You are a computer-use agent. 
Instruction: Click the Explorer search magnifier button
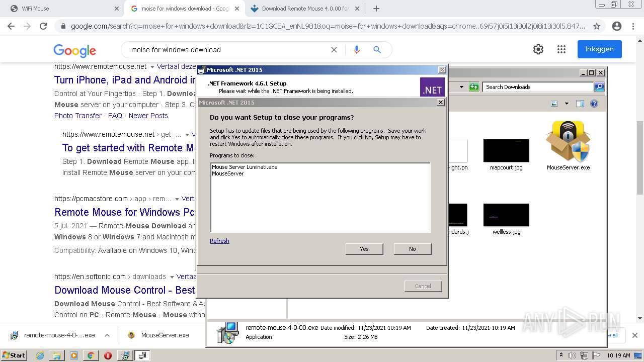[599, 87]
